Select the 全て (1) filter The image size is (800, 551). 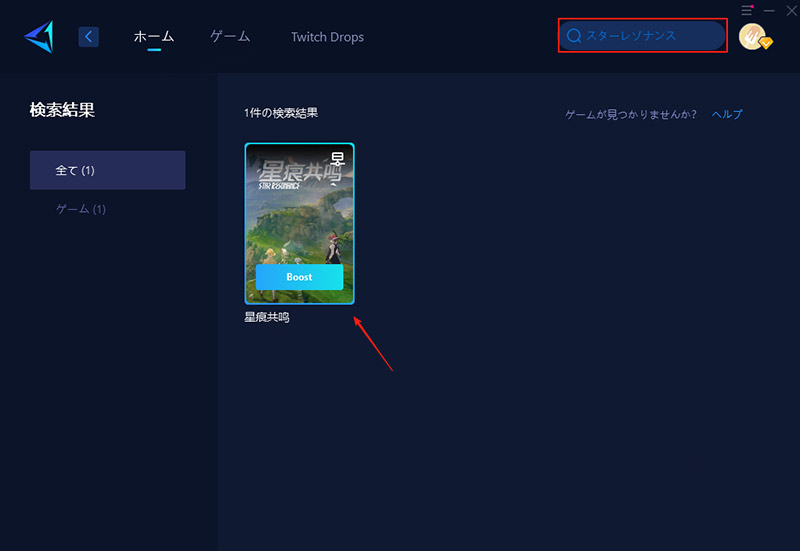(108, 170)
